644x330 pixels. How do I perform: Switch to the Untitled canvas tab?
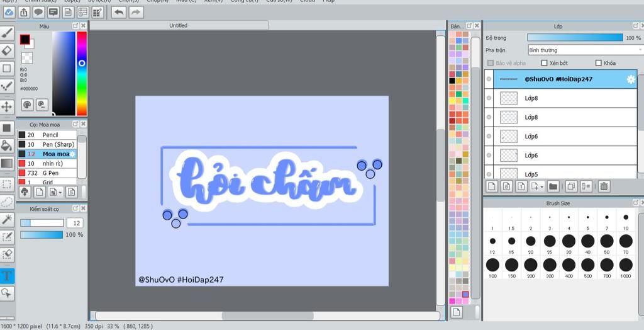[179, 26]
